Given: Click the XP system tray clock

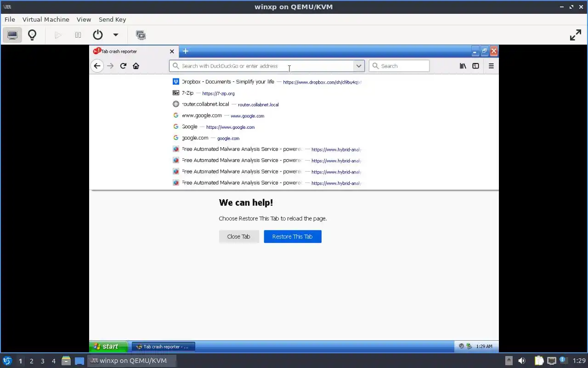Looking at the screenshot, I should pos(484,346).
